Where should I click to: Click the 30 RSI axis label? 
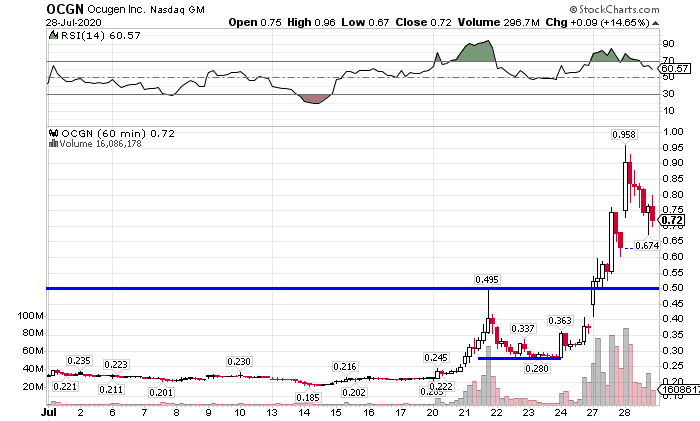coord(668,94)
